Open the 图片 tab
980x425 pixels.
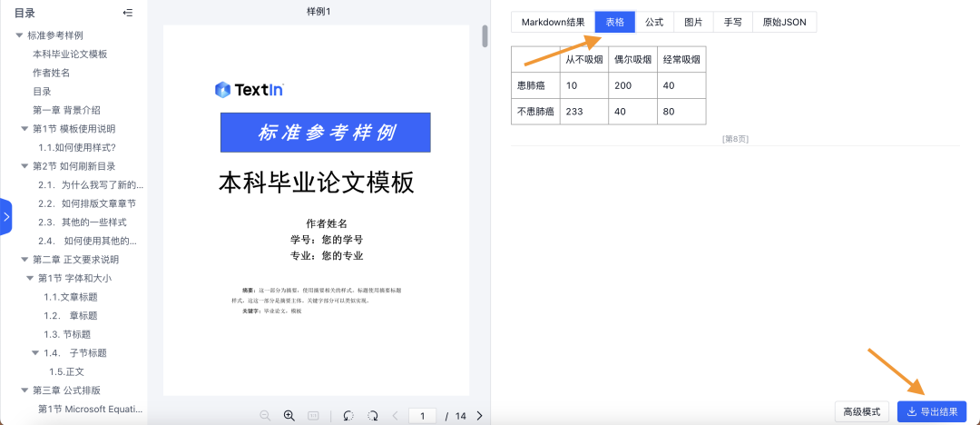click(694, 22)
